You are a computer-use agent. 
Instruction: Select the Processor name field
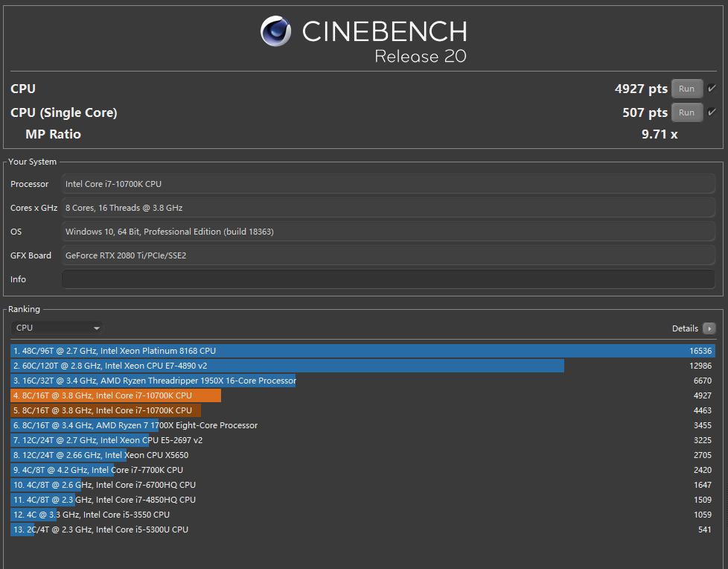click(387, 184)
